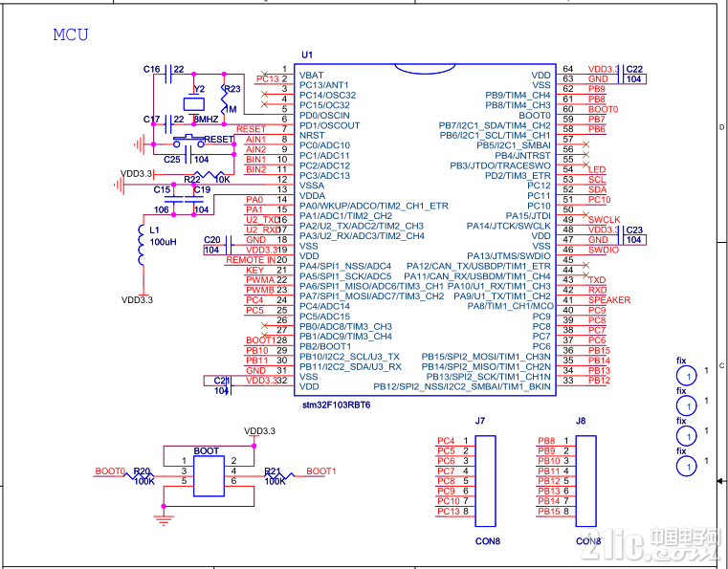The image size is (728, 569).
Task: Click the U2_RXD net label
Action: click(x=263, y=230)
